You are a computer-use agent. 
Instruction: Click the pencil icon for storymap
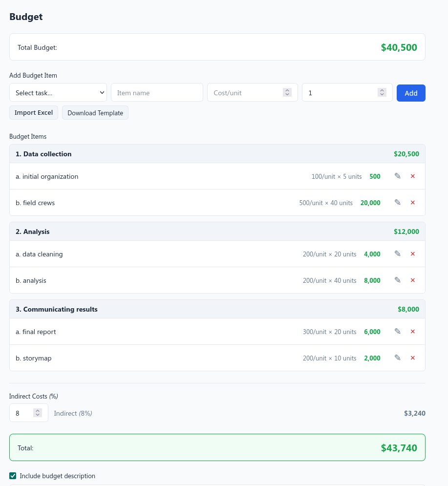398,358
